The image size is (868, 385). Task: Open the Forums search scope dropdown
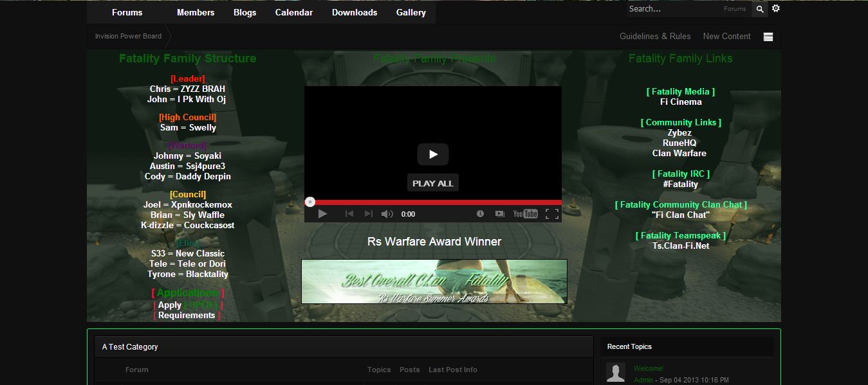point(735,9)
